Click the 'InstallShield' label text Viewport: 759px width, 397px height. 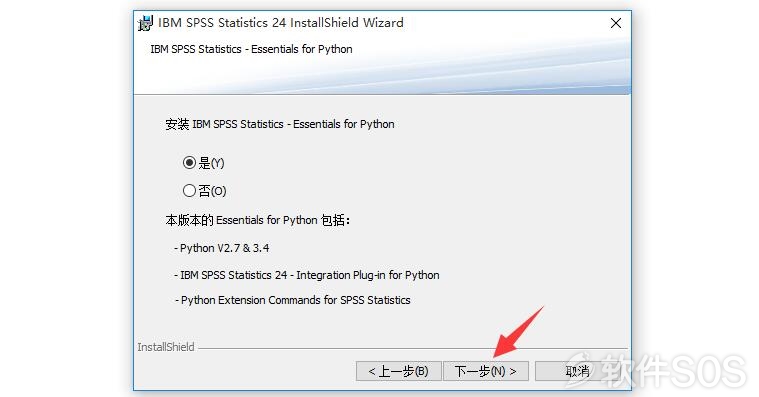pyautogui.click(x=166, y=347)
